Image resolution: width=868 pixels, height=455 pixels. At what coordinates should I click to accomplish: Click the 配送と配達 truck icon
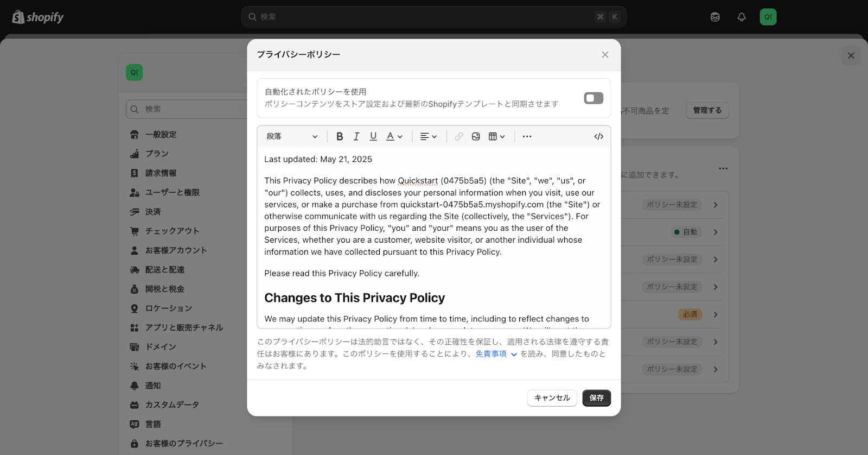click(135, 270)
